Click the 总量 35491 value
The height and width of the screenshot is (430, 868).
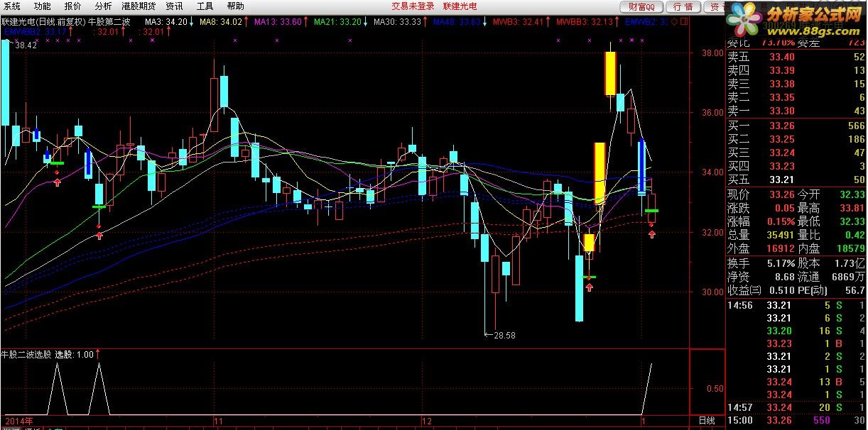point(780,235)
